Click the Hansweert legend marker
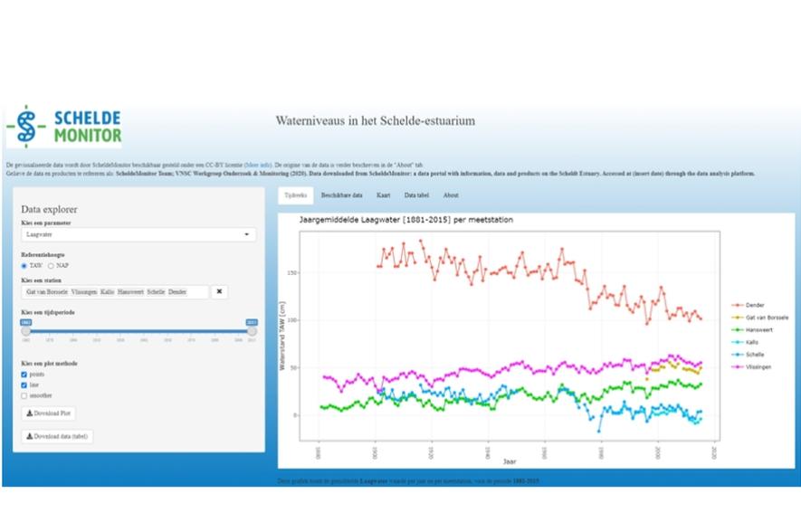 [x=738, y=330]
